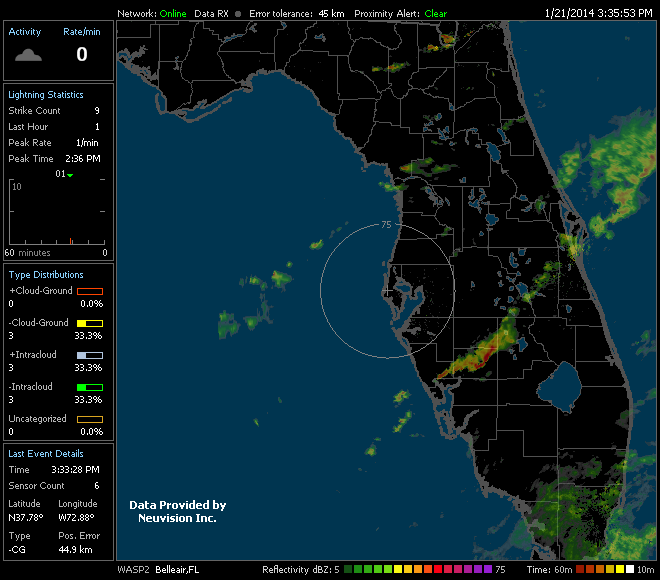Screen dimensions: 660x580
Task: Click the -Intracloud label
Action: (30, 387)
